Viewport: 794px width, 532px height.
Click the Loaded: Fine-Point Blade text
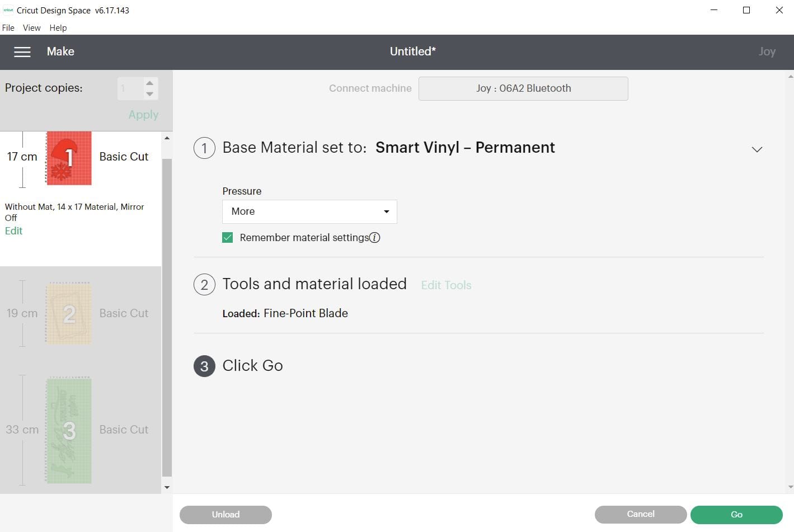tap(285, 313)
